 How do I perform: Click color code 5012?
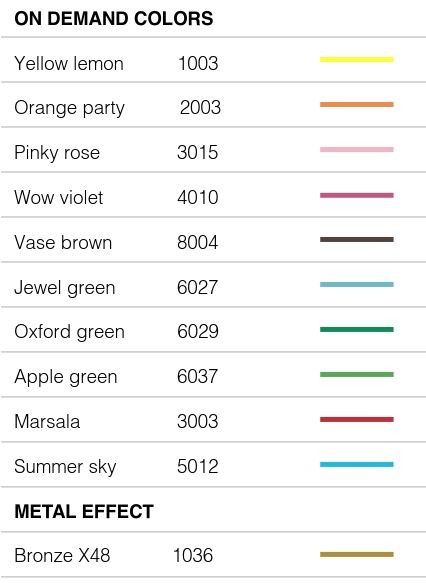tap(197, 466)
